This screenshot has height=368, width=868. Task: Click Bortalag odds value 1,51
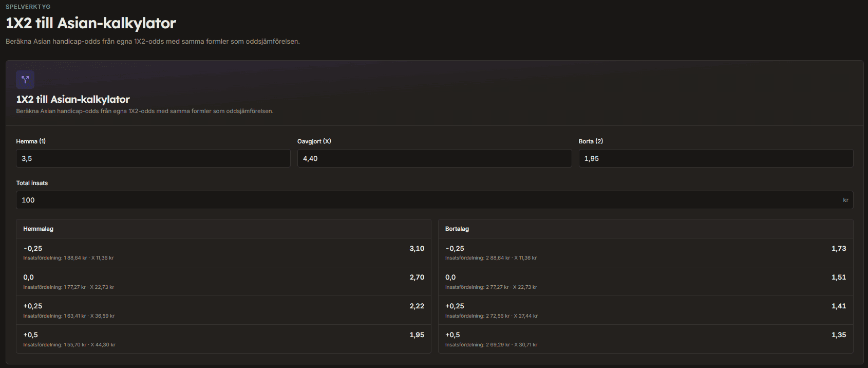[839, 277]
